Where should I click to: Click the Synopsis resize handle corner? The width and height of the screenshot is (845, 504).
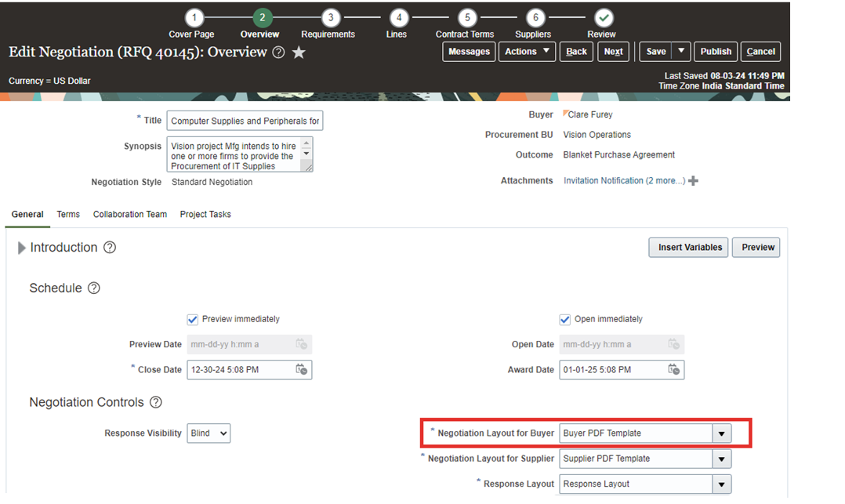tap(308, 168)
